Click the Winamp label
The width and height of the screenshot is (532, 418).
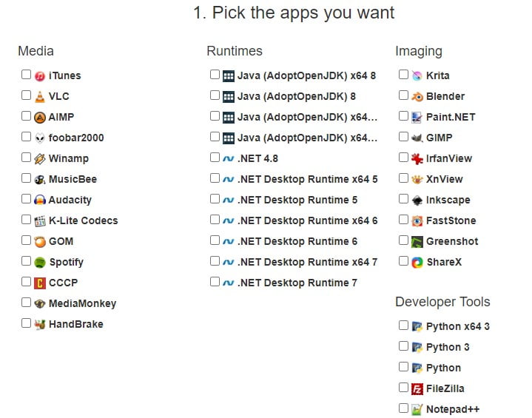(x=69, y=158)
